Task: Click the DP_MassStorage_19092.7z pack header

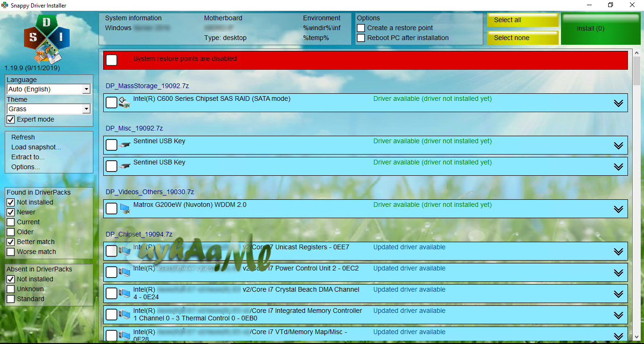Action: pyautogui.click(x=147, y=86)
